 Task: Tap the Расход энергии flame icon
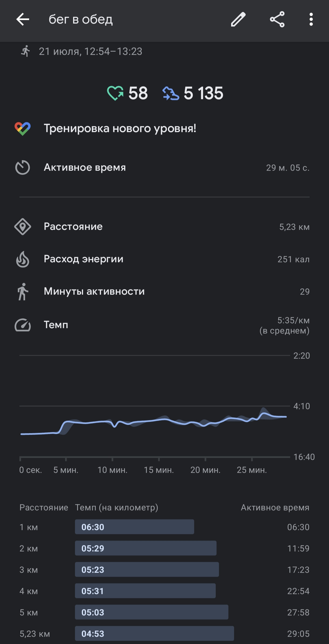pyautogui.click(x=23, y=259)
